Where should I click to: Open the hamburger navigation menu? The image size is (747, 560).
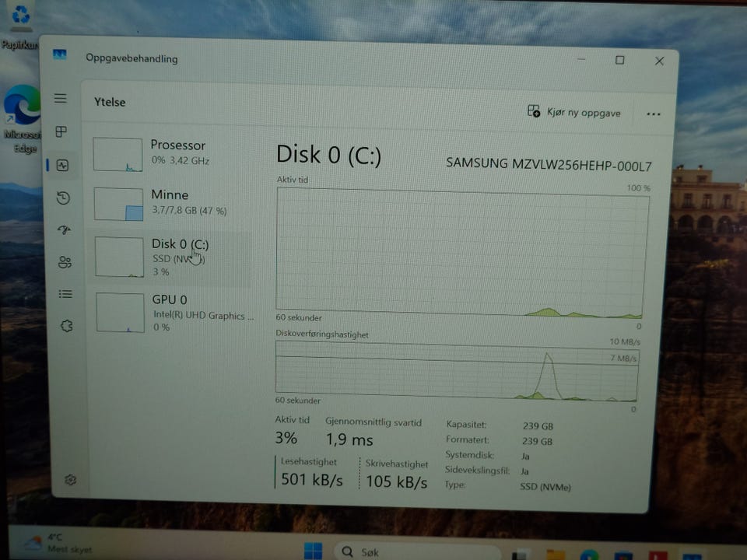[61, 98]
